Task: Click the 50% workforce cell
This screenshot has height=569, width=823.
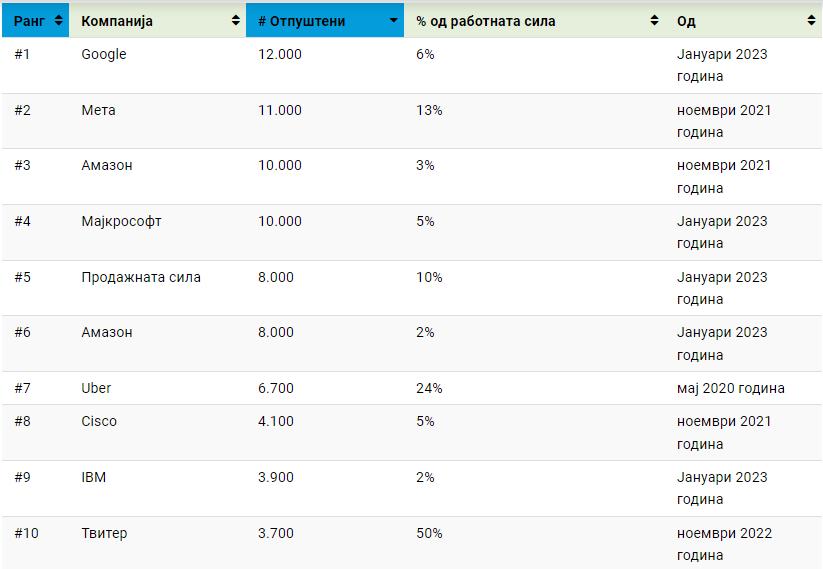Action: [429, 533]
